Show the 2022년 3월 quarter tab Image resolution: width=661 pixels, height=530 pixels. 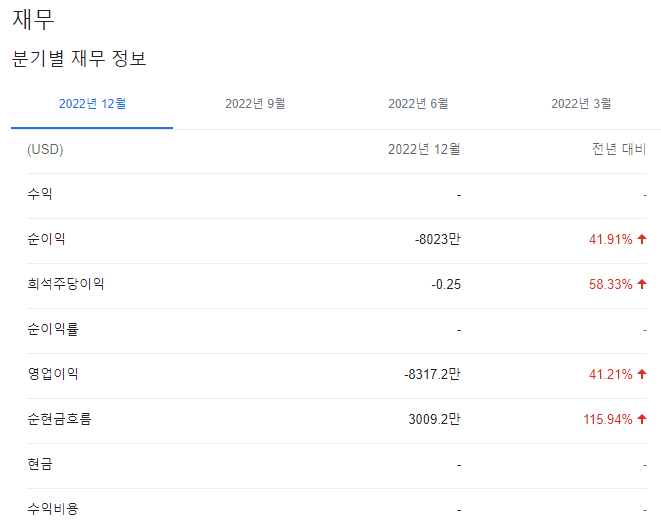click(581, 104)
